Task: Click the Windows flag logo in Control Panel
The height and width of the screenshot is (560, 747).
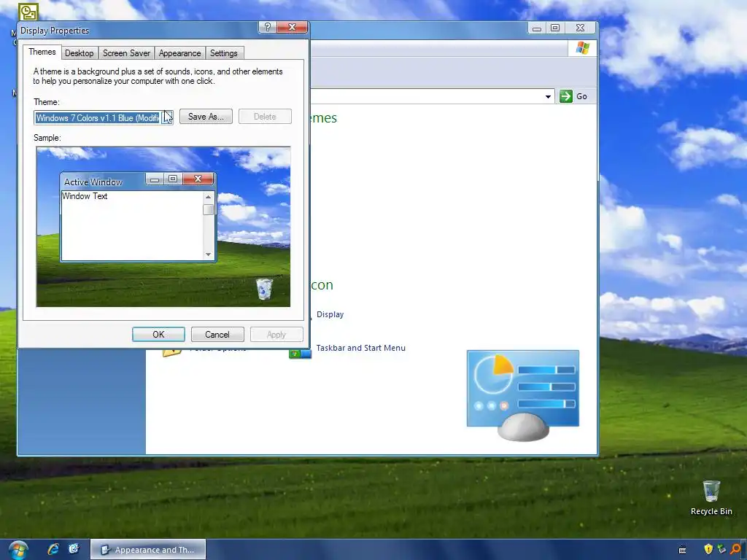Action: pyautogui.click(x=583, y=48)
